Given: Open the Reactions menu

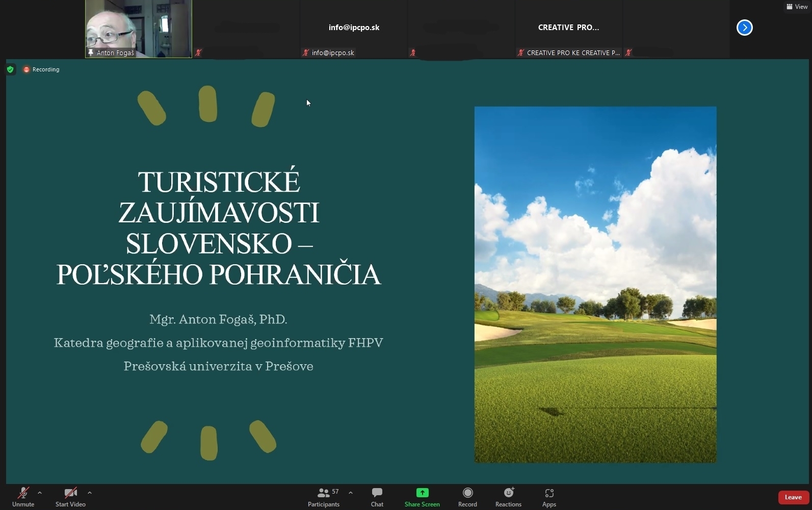Looking at the screenshot, I should 508,497.
